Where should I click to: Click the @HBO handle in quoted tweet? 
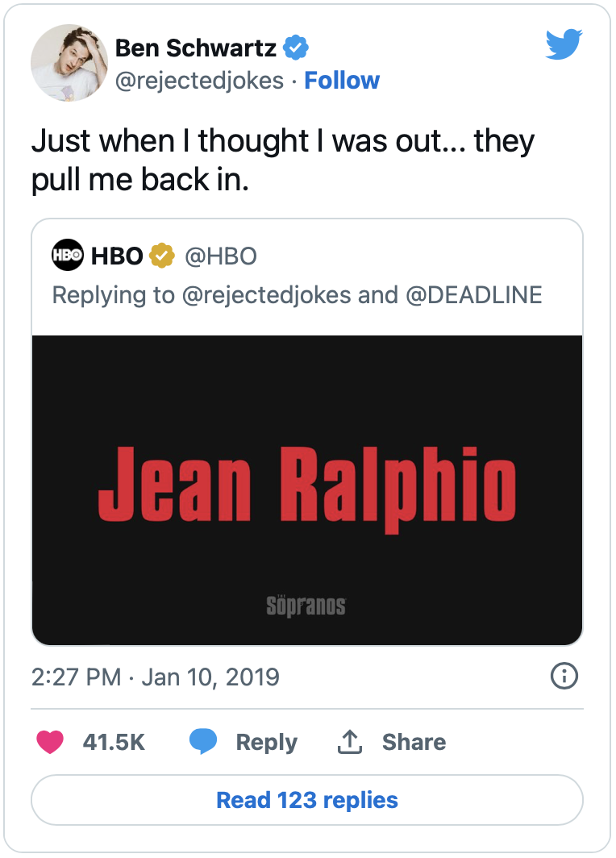[x=221, y=256]
